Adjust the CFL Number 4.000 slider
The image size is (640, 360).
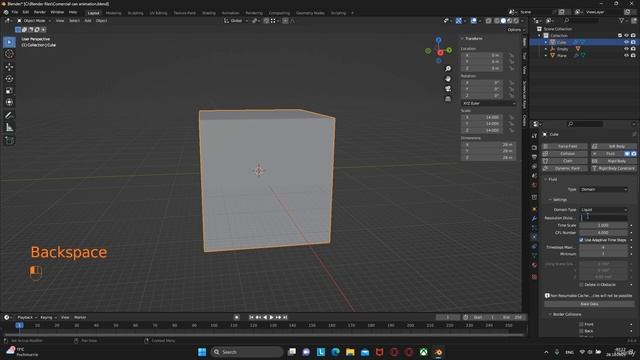tap(603, 233)
